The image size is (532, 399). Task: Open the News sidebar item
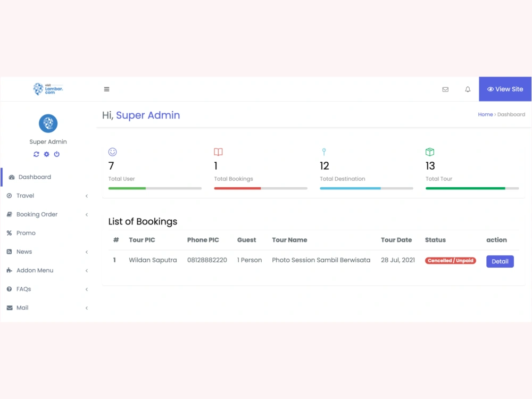pos(48,252)
